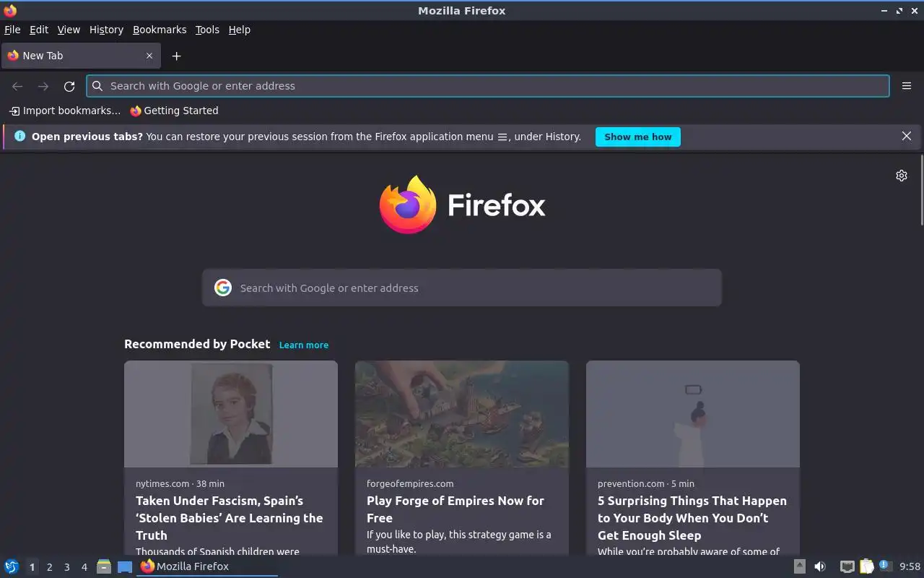Image resolution: width=924 pixels, height=578 pixels.
Task: Click the show desktop icon in the taskbar
Action: [125, 566]
